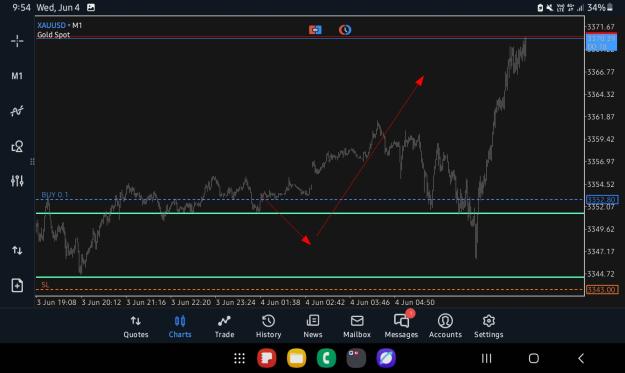Launch the purple browser app in dock
This screenshot has width=625, height=373.
pos(386,358)
